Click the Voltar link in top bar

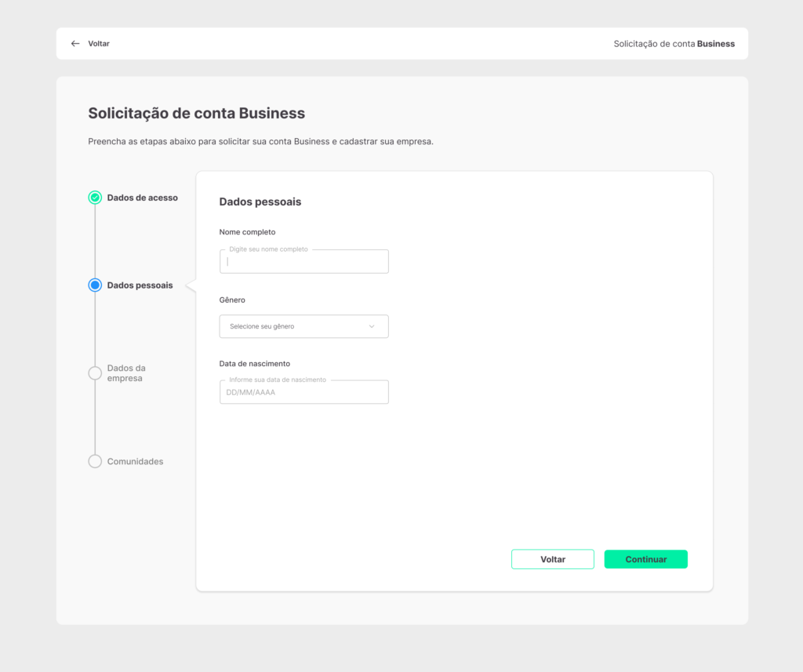[x=99, y=44]
